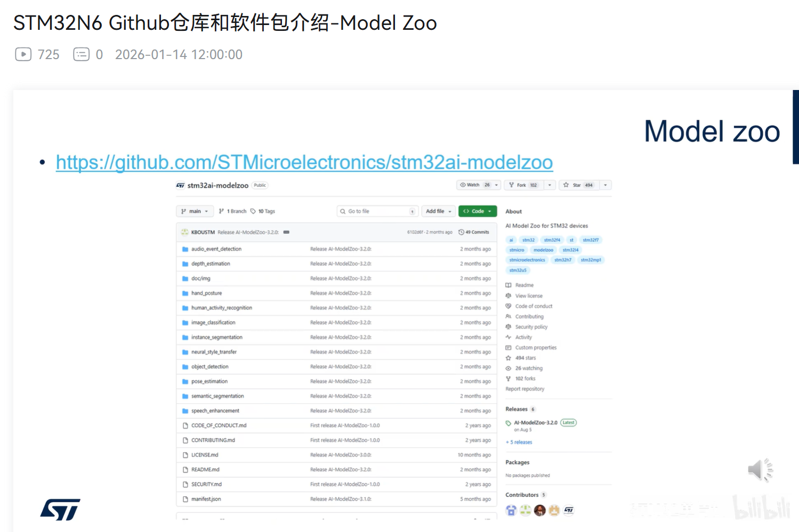
Task: Open the CODE_OF_CONDUCT.md file
Action: click(x=219, y=425)
